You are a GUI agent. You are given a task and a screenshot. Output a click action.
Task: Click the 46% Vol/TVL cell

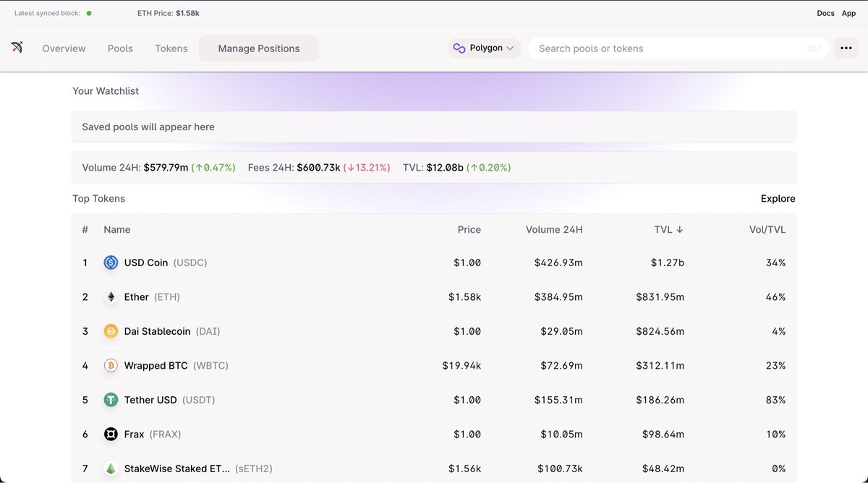tap(775, 297)
